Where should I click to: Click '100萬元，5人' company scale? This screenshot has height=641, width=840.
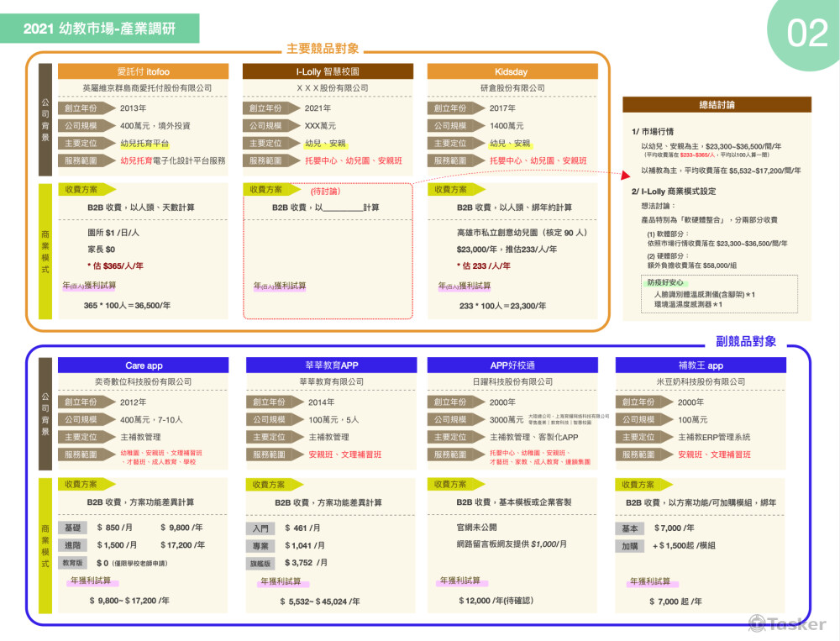click(x=333, y=420)
